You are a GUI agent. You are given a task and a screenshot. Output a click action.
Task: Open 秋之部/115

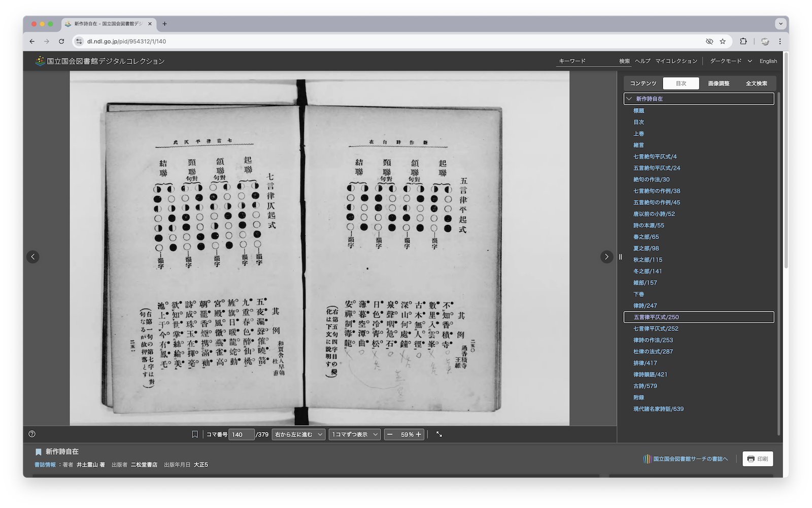coord(648,260)
